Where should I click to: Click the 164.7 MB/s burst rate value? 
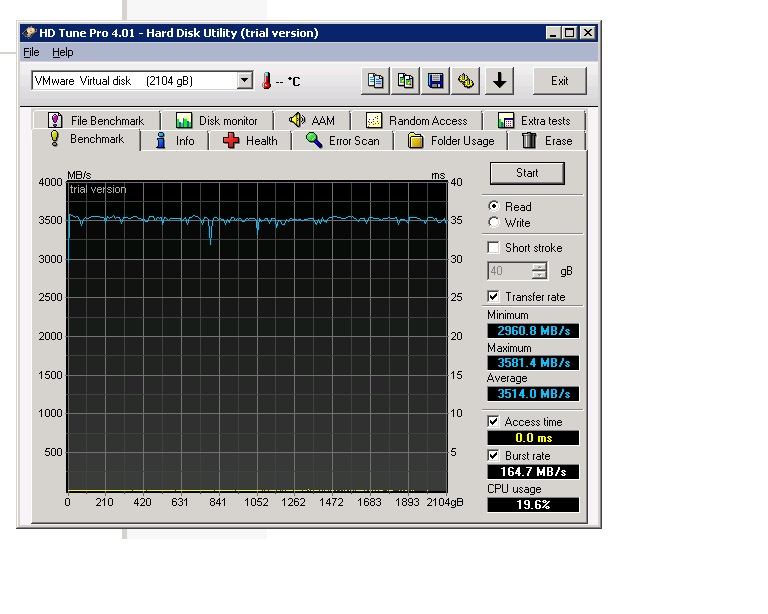(x=533, y=472)
